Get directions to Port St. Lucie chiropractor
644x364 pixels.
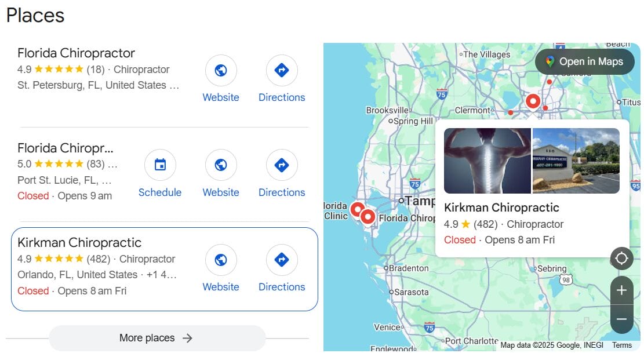tap(282, 165)
